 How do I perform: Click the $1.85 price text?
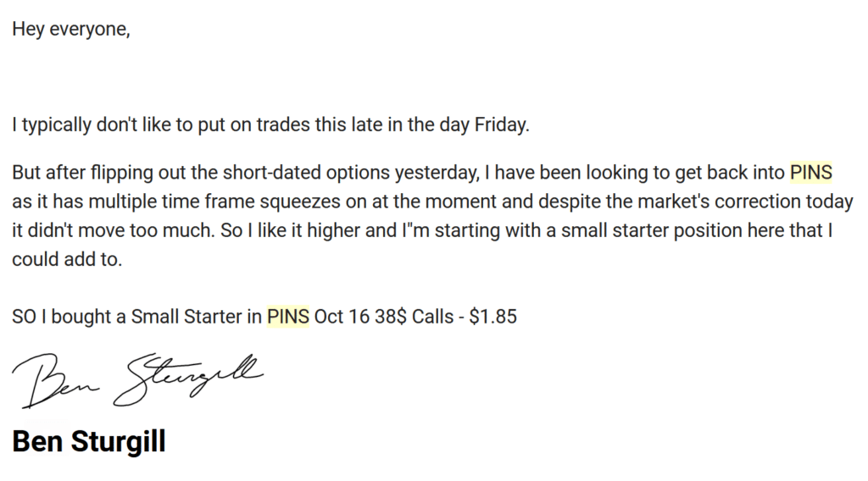[492, 317]
